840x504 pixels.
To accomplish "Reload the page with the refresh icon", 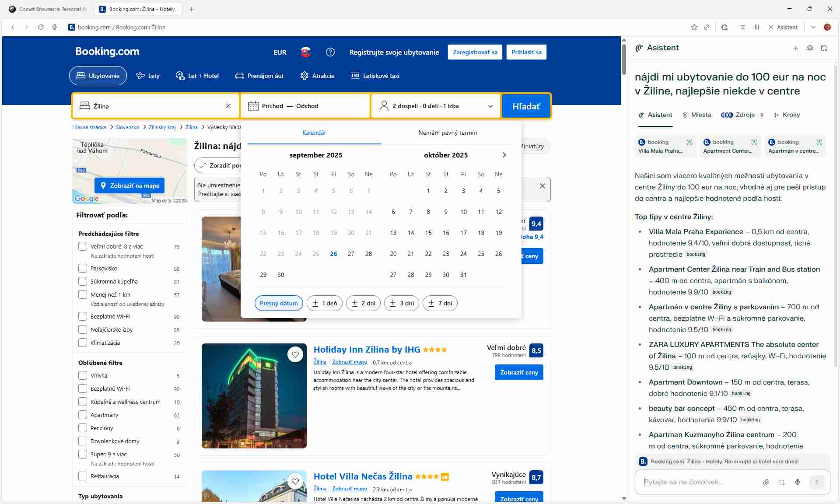I will (41, 27).
